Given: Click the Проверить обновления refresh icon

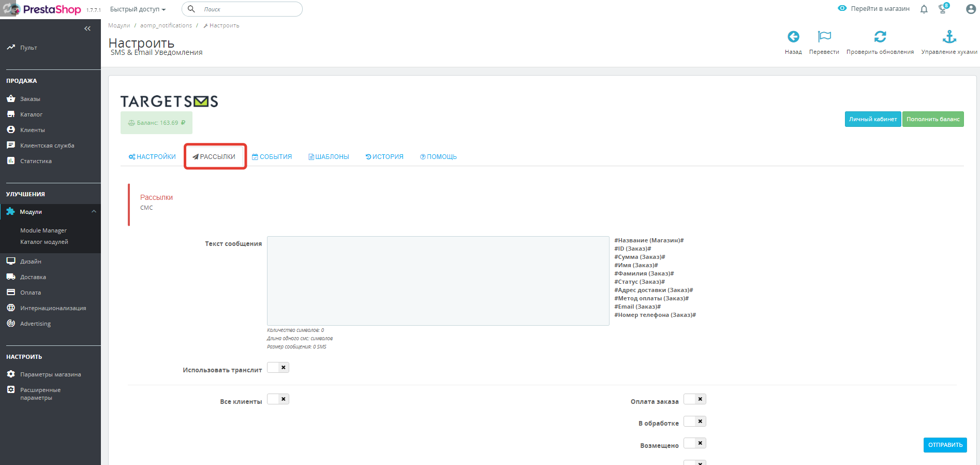Looking at the screenshot, I should 880,37.
